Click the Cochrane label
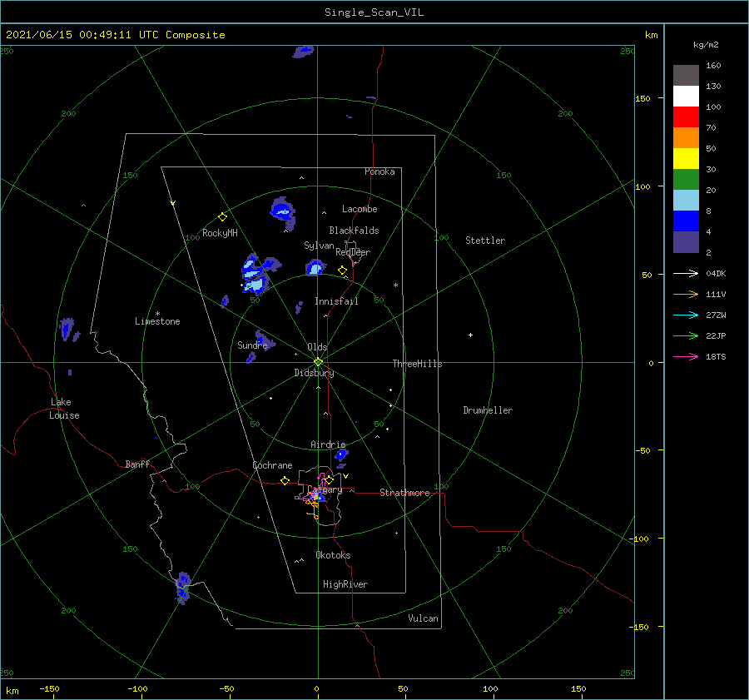 (x=272, y=465)
